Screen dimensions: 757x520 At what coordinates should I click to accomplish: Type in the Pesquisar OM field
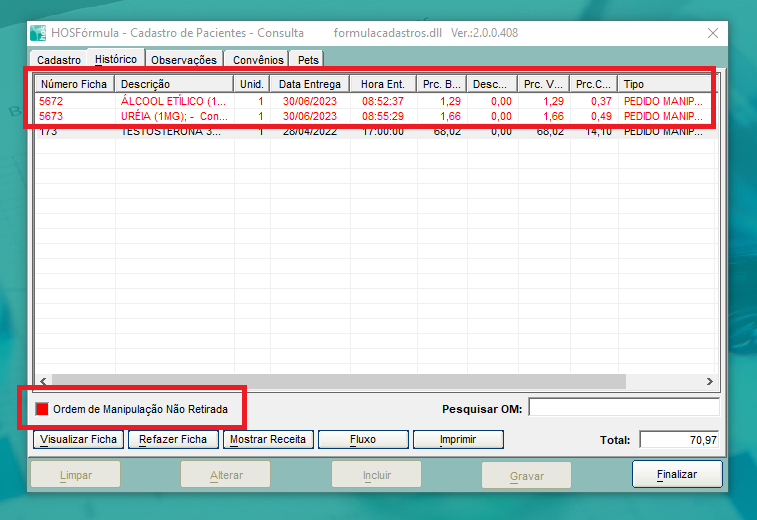pos(623,408)
